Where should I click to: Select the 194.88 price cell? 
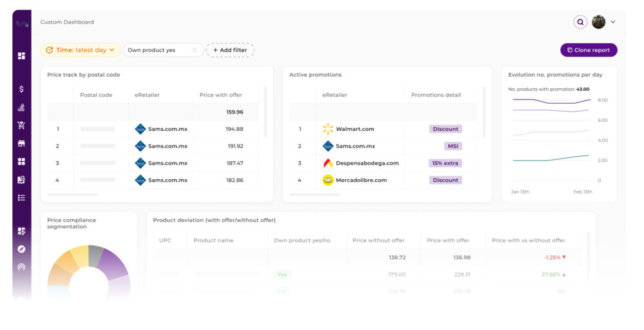pos(234,129)
